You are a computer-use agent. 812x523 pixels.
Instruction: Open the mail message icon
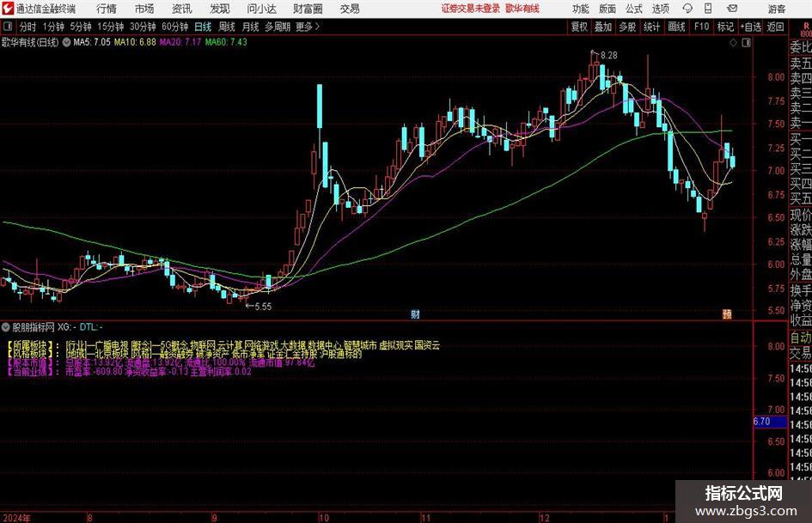coord(732,9)
